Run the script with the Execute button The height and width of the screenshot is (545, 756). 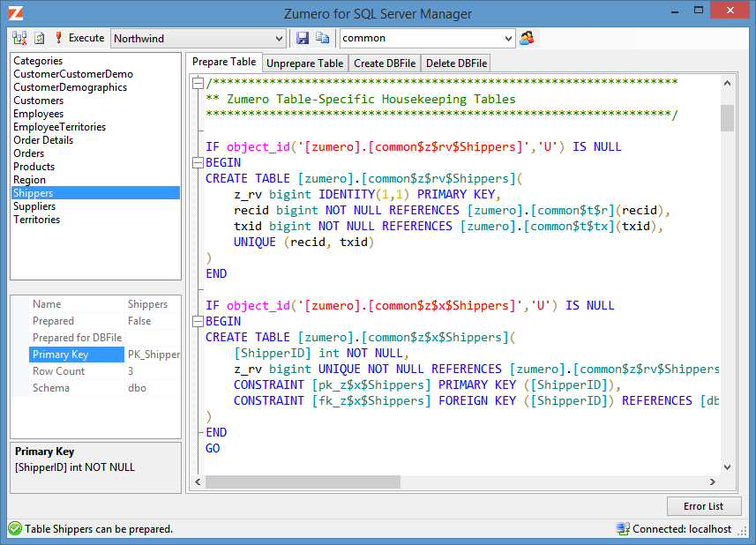click(x=79, y=38)
